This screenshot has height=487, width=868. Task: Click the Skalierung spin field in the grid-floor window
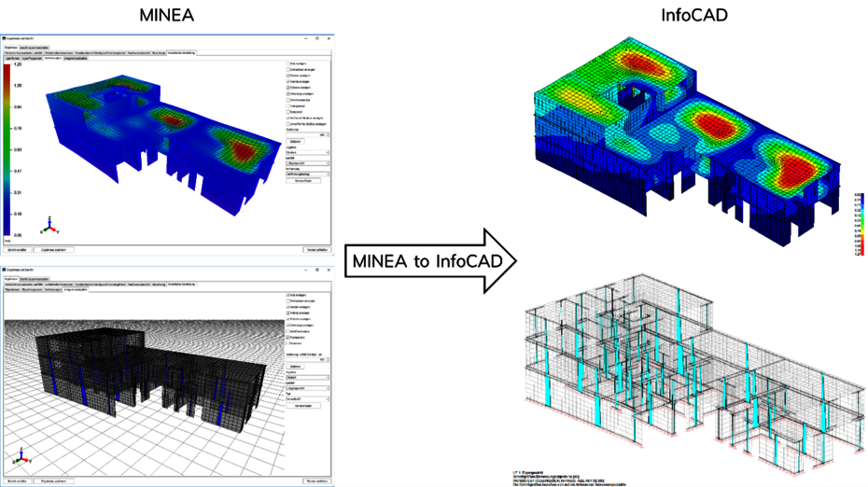[x=307, y=359]
